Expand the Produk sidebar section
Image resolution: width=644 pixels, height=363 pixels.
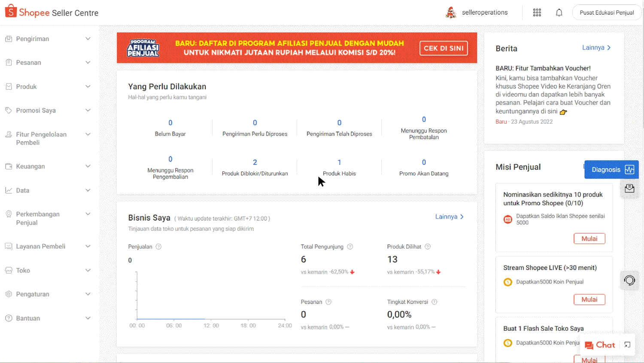[88, 86]
